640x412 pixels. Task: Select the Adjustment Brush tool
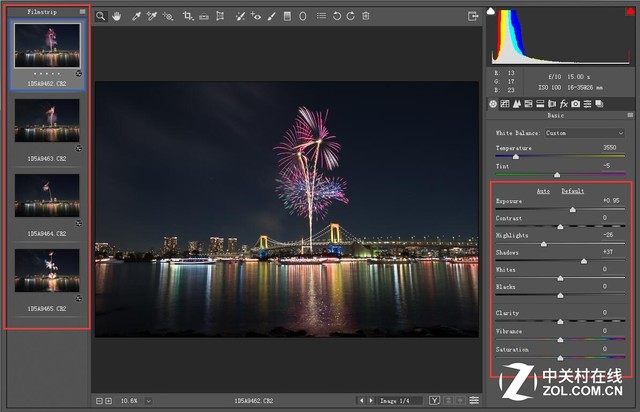(271, 16)
